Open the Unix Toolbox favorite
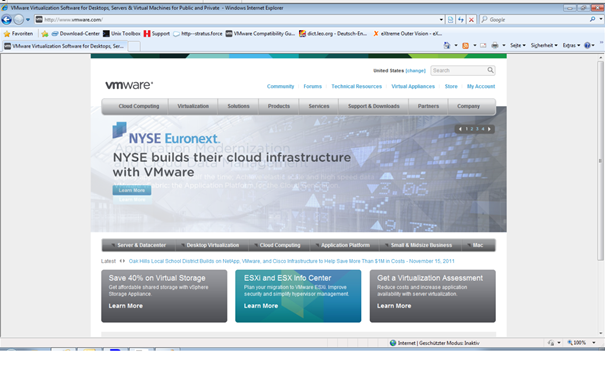 click(122, 34)
